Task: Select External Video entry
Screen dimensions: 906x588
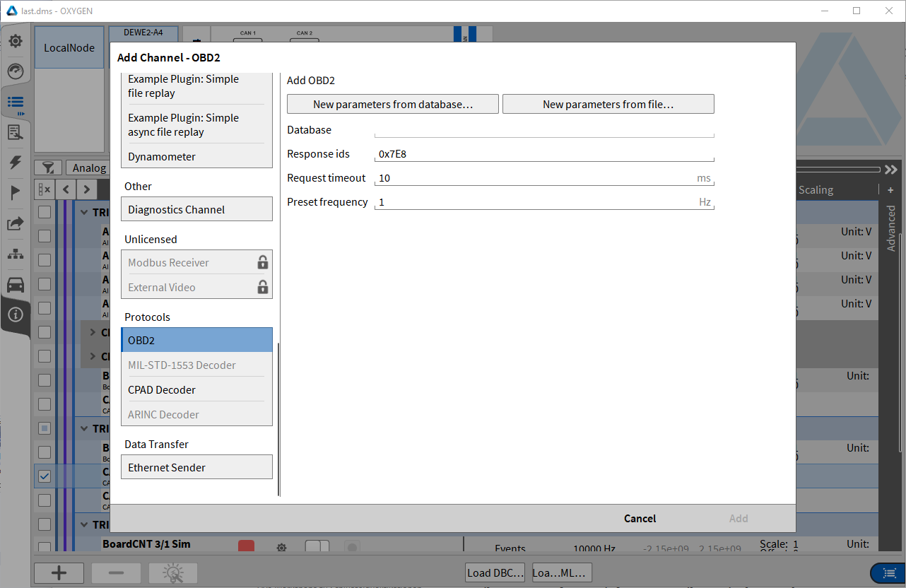Action: point(197,287)
